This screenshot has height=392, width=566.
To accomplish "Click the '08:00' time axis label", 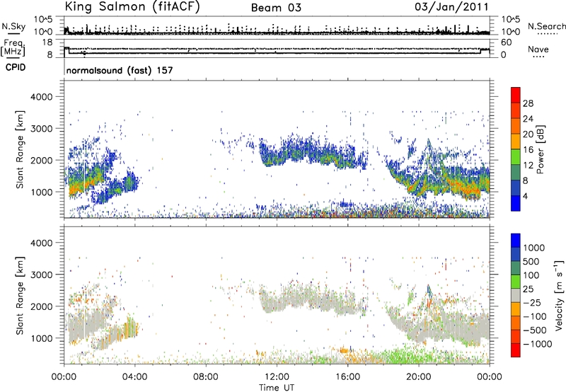I will tap(206, 377).
